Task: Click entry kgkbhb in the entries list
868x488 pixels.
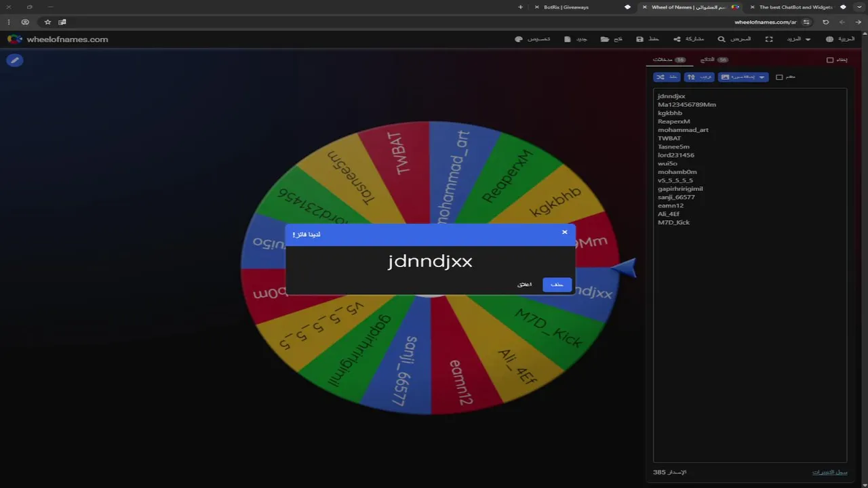Action: click(670, 113)
